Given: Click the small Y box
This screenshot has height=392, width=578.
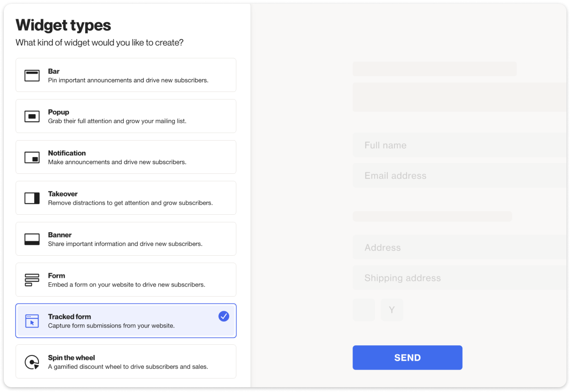Looking at the screenshot, I should coord(392,310).
